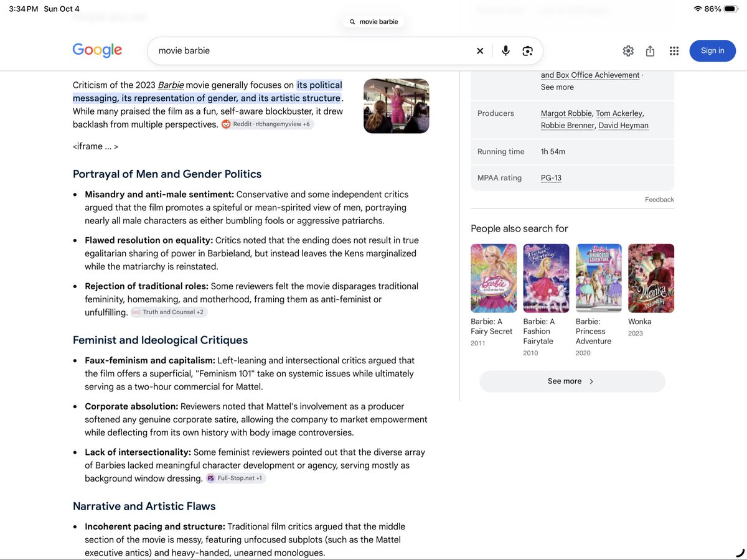Viewport: 747px width, 560px height.
Task: Open Barbie: Princess Adventure poster
Action: (x=599, y=278)
